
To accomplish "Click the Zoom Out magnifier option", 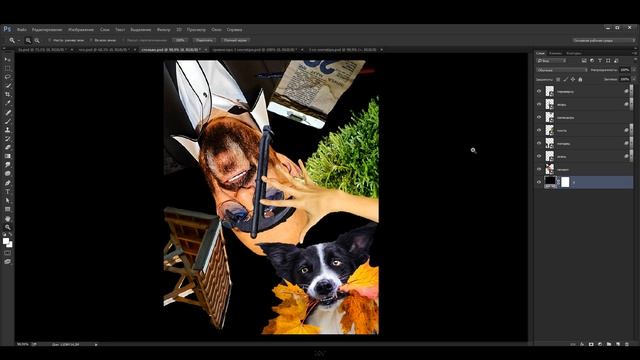I will click(37, 40).
